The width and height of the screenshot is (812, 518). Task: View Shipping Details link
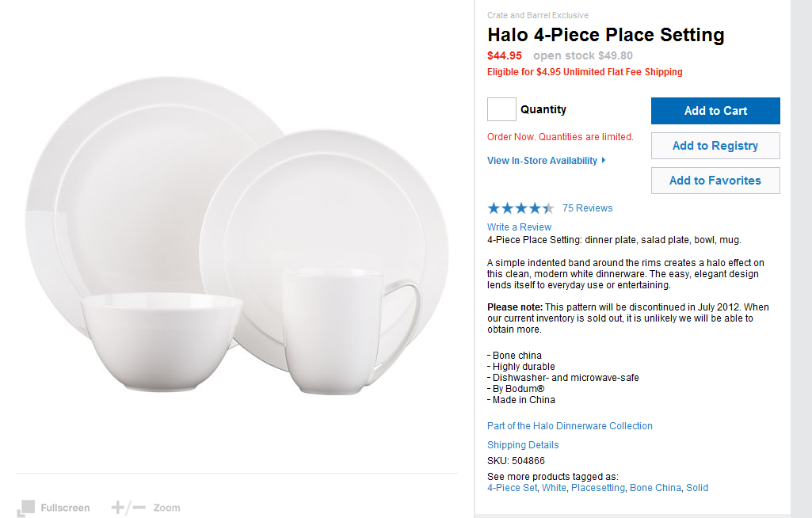523,445
